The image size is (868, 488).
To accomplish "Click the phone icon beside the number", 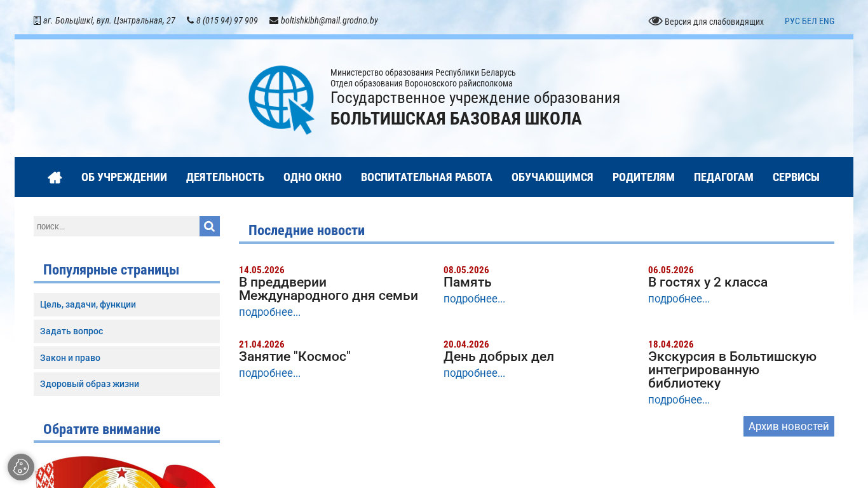I will coord(190,20).
